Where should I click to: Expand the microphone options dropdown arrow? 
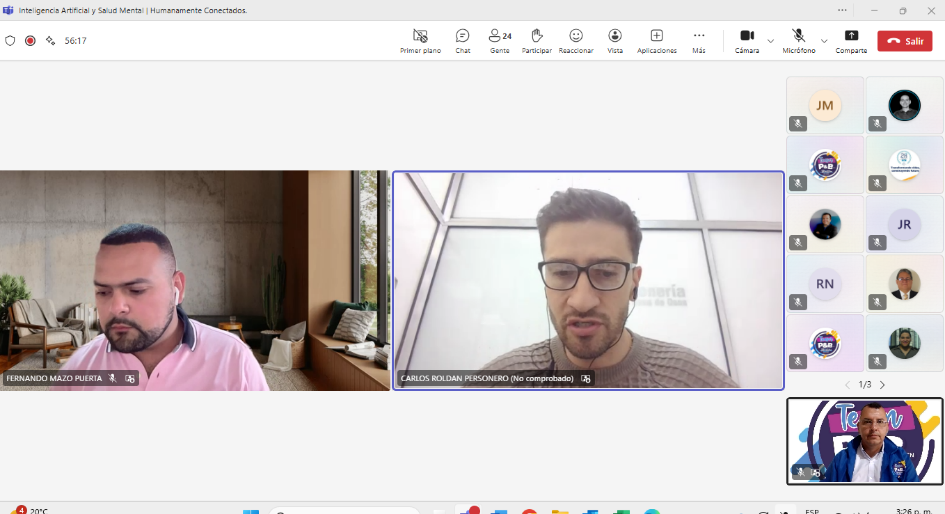point(824,41)
